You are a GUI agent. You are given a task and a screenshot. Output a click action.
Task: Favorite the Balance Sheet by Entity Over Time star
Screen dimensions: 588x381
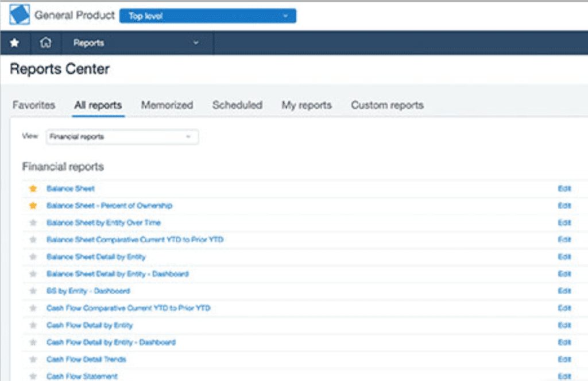click(33, 223)
